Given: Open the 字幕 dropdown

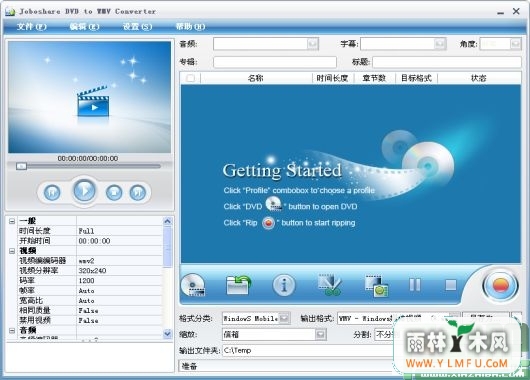Looking at the screenshot, I should (440, 44).
